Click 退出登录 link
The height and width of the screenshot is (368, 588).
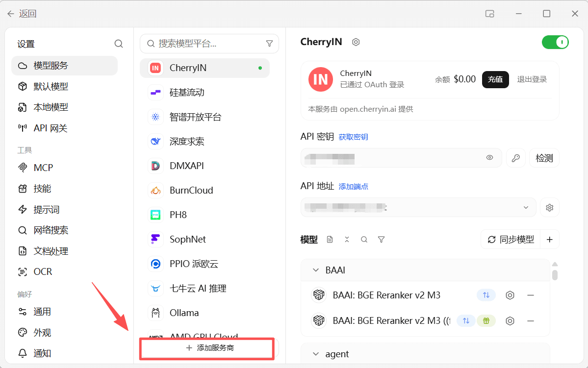(x=532, y=79)
